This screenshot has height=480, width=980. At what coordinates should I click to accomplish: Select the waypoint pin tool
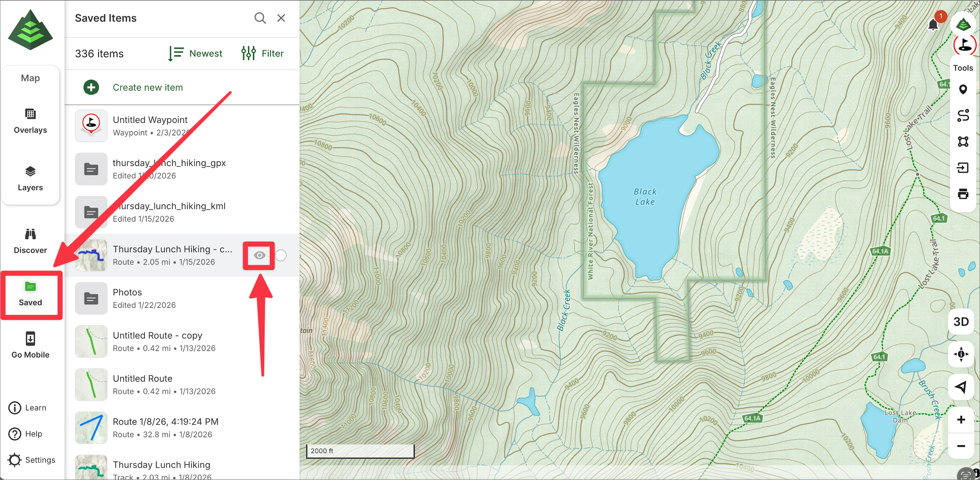(963, 89)
